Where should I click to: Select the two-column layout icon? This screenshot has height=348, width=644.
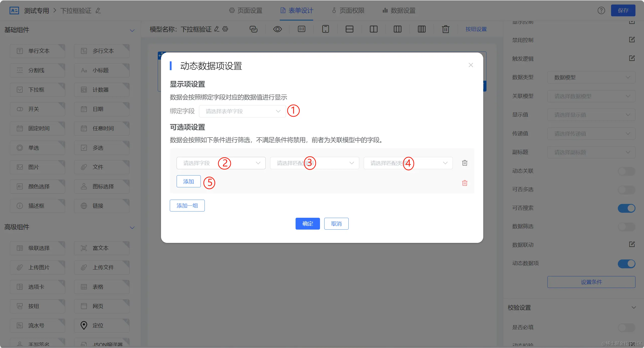[374, 29]
